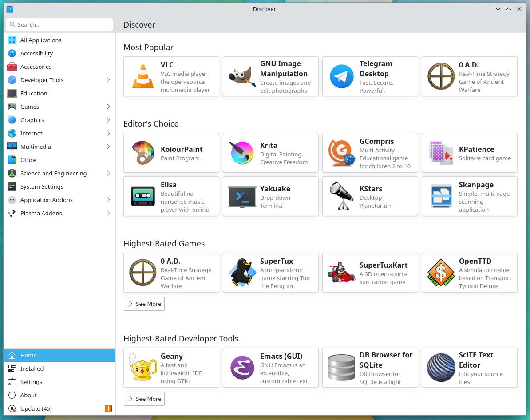Screen dimensions: 530x420
Task: Open the titlebar dropdown arrow
Action: tap(498, 9)
